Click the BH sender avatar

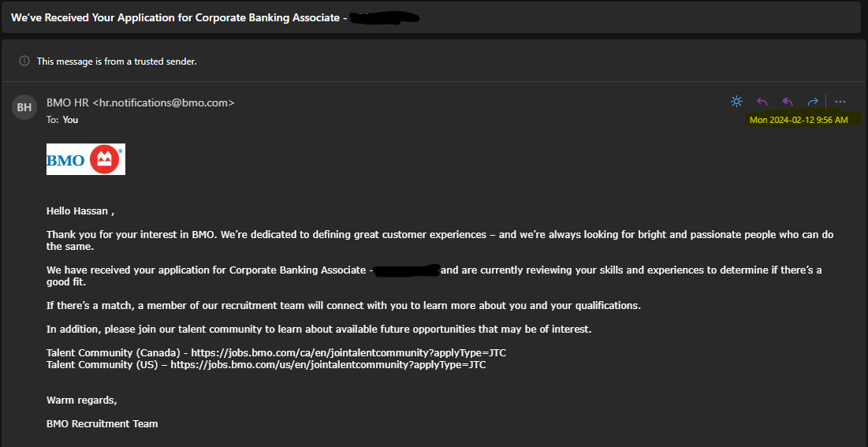24,107
